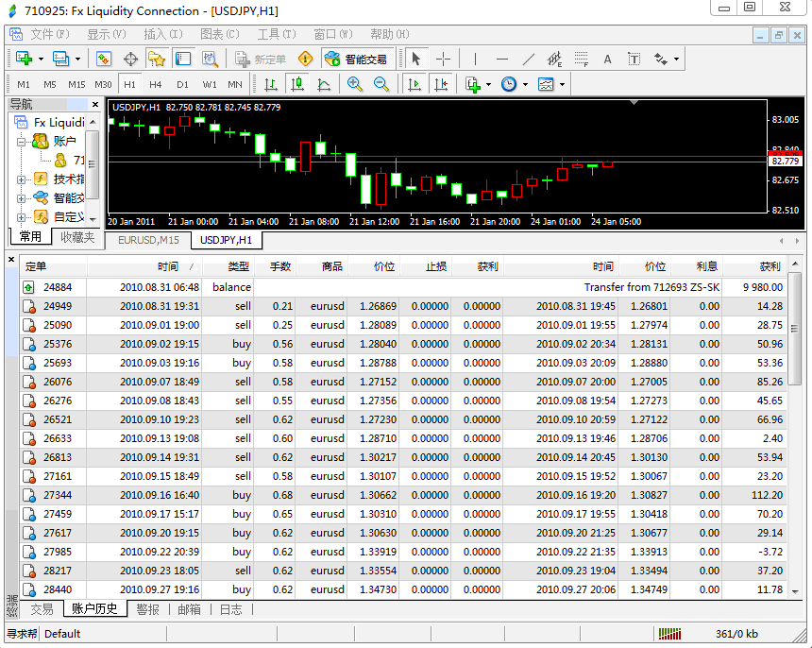The height and width of the screenshot is (648, 812).
Task: Select the Crosshair tool
Action: point(442,59)
